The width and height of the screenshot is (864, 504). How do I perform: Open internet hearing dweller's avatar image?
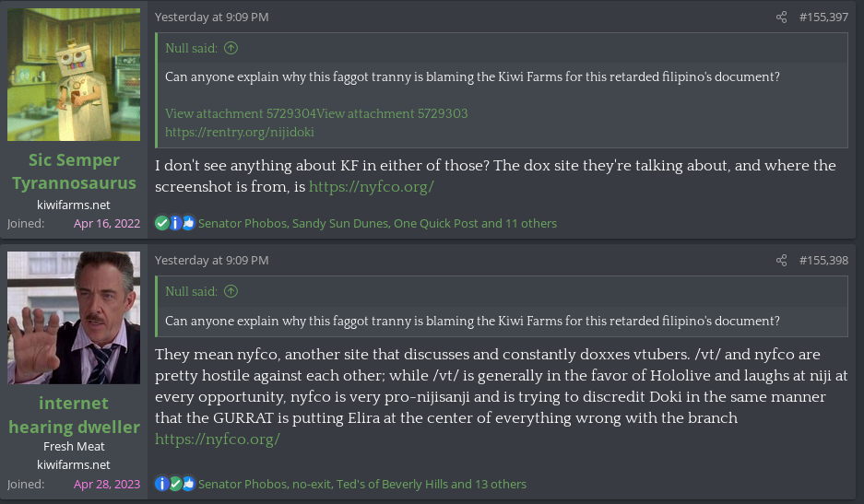tap(74, 318)
